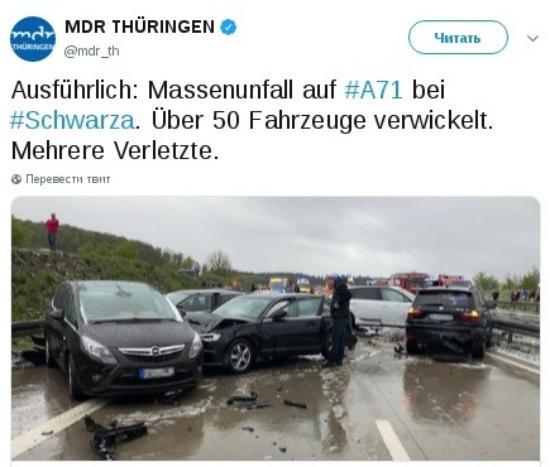
Task: Click the person in red on the hillside
Action: (x=52, y=231)
